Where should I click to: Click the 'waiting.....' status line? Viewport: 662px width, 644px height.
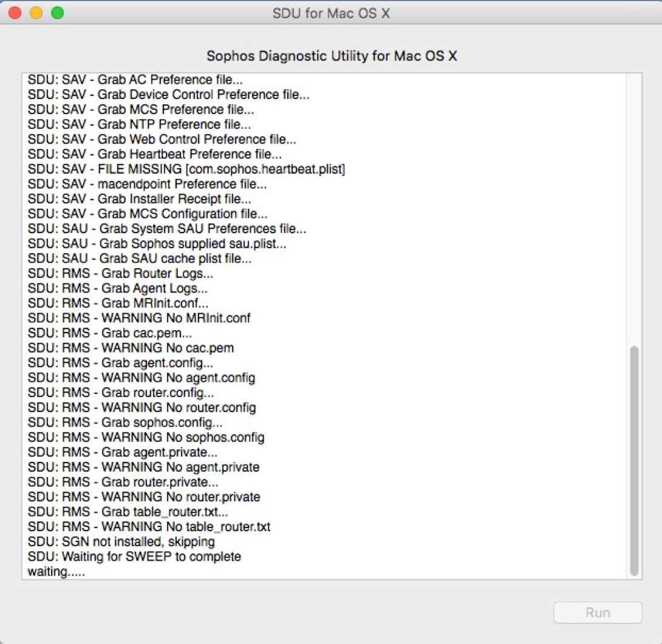56,571
